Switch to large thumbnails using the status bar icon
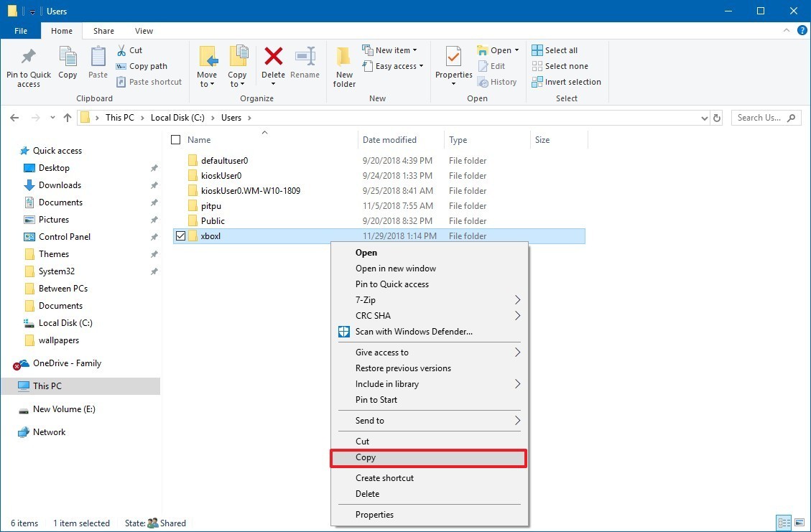Screen dimensions: 811x532 (x=800, y=523)
